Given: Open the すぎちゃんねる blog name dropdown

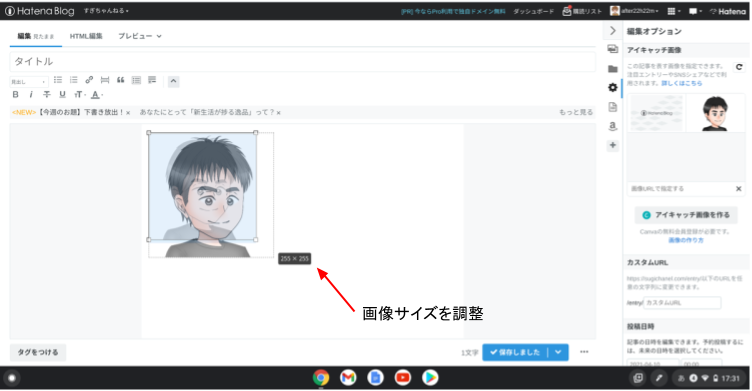Looking at the screenshot, I should (x=106, y=11).
